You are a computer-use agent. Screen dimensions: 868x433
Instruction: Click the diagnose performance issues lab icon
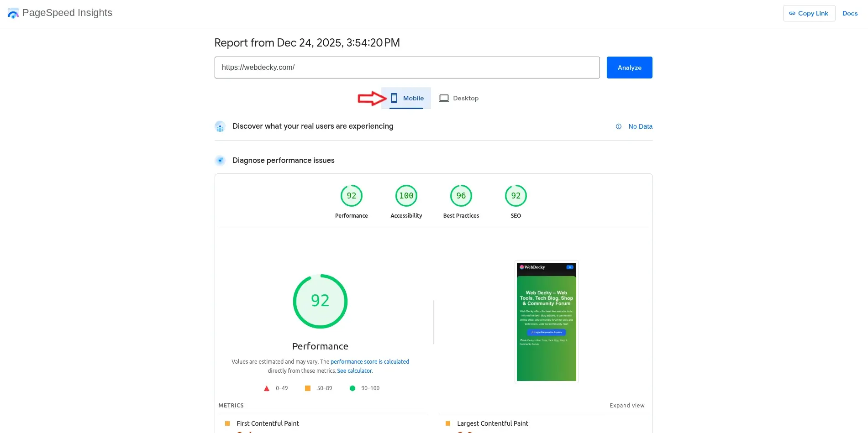point(221,161)
